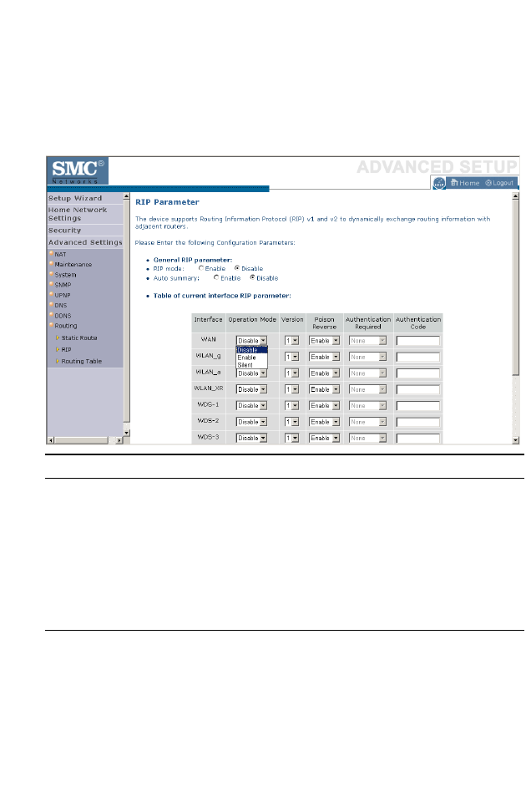
Task: Go to Static Route submenu
Action: coord(79,337)
